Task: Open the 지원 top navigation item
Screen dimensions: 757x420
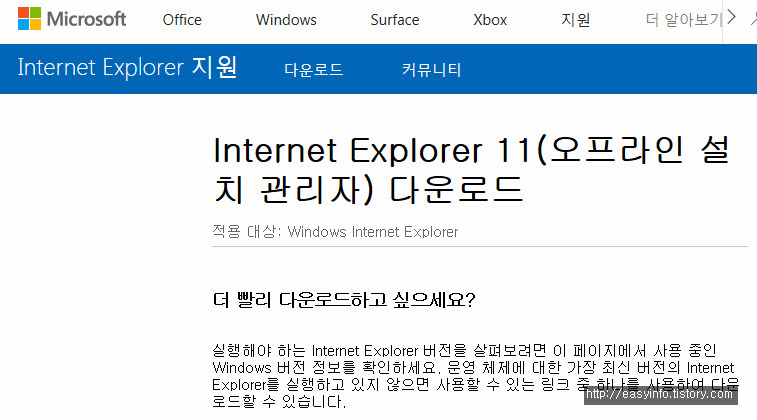Action: [x=575, y=20]
